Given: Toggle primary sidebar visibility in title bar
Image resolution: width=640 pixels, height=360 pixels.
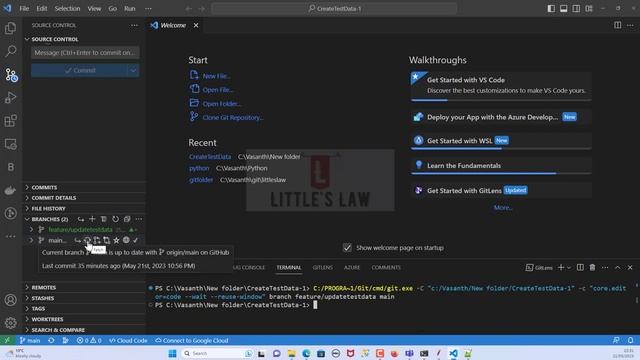Looking at the screenshot, I should coord(551,8).
